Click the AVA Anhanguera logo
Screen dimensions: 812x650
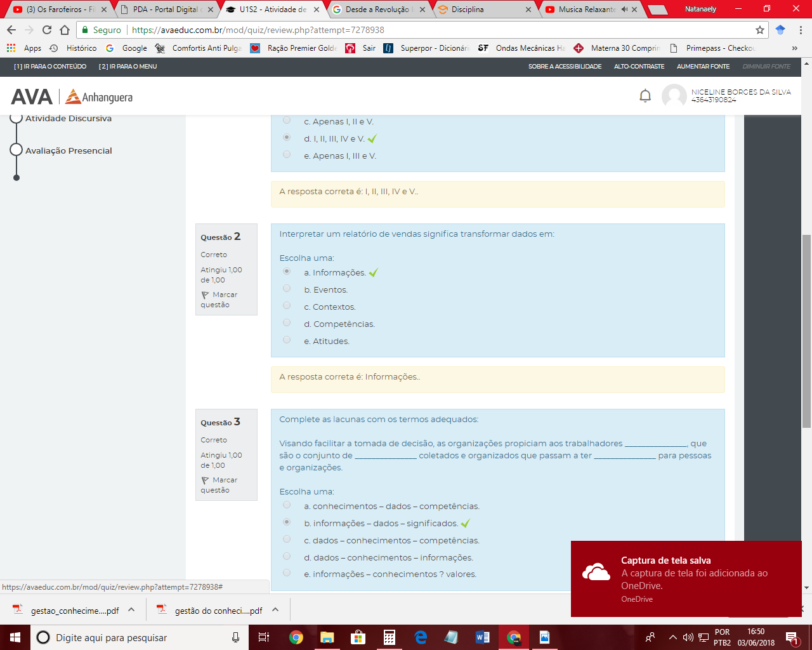click(72, 96)
